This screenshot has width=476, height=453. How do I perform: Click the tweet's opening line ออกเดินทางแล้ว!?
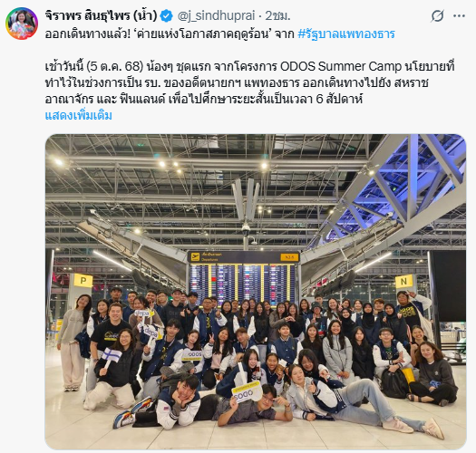[x=88, y=34]
